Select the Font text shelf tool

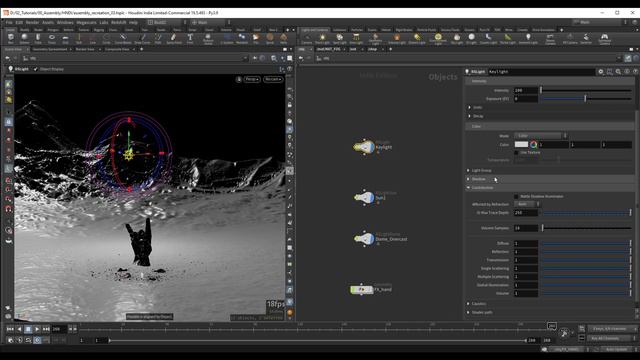[190, 39]
